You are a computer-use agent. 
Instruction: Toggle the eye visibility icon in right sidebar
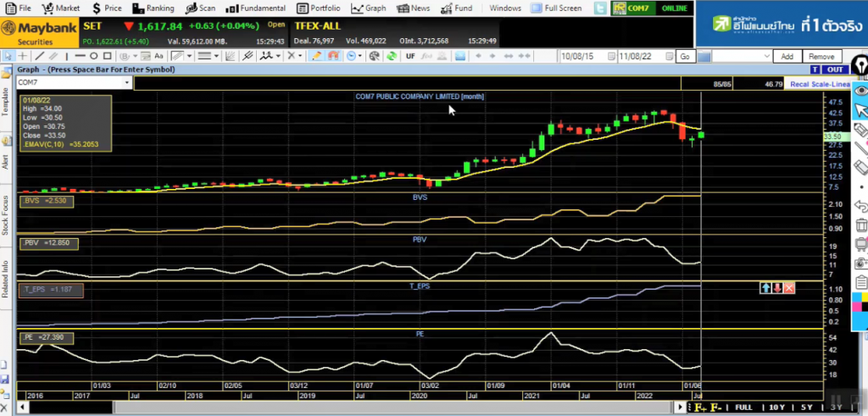(x=861, y=90)
